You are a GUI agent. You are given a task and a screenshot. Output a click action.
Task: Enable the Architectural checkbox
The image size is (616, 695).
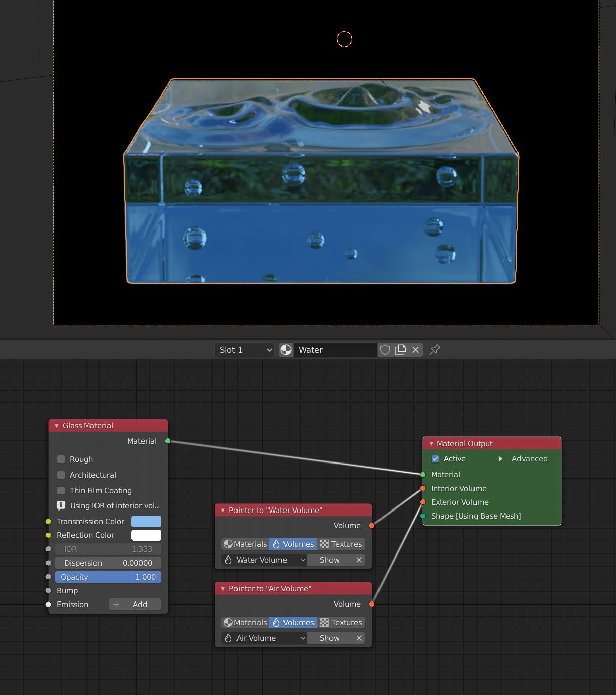point(61,475)
